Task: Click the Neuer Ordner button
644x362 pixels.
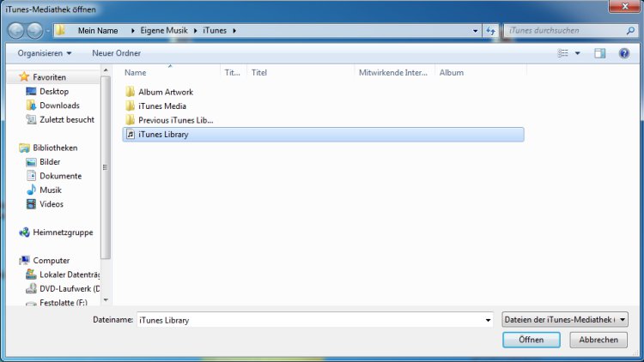Action: [x=116, y=53]
